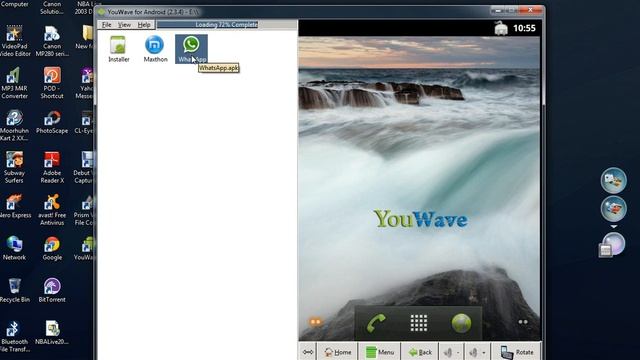The height and width of the screenshot is (360, 640).
Task: Click the Android notification icon in status bar
Action: [x=501, y=28]
